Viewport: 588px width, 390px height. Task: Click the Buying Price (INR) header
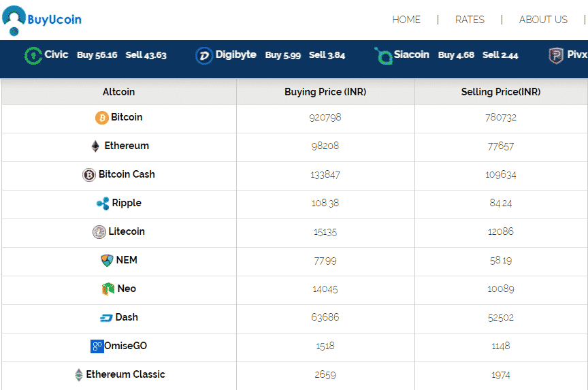pos(325,92)
